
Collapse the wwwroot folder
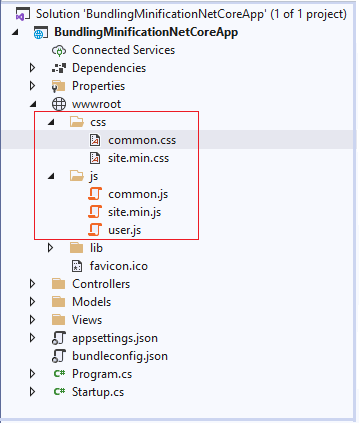33,105
